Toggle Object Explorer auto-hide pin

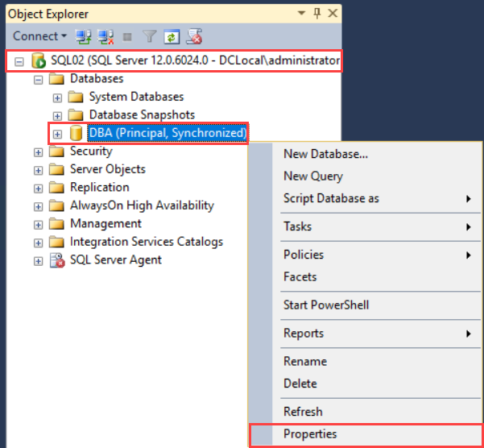point(317,13)
